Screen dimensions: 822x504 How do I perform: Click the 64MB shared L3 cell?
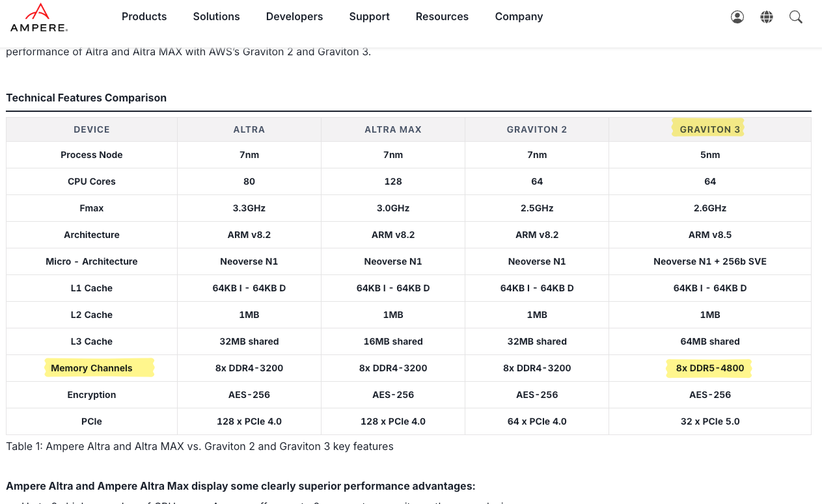pyautogui.click(x=710, y=341)
